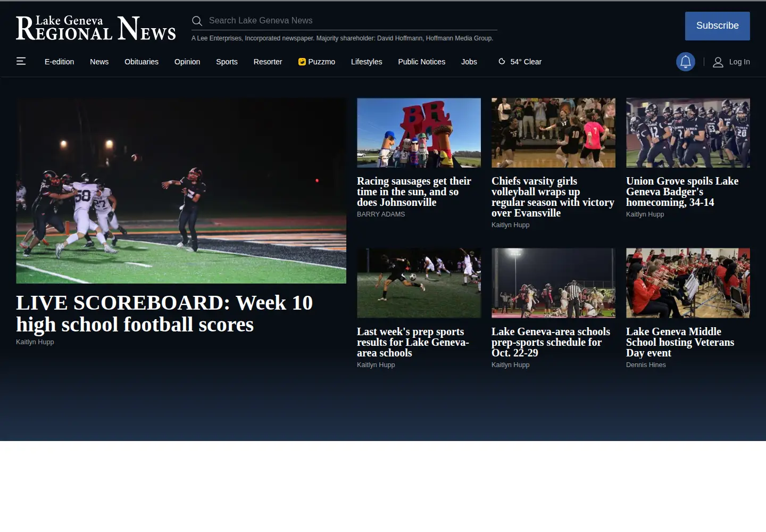Open the racing sausages thumbnail
The image size is (766, 532).
tap(419, 133)
